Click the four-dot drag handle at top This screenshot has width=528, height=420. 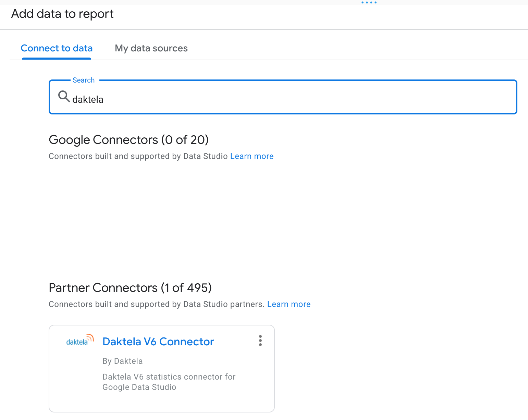[369, 2]
